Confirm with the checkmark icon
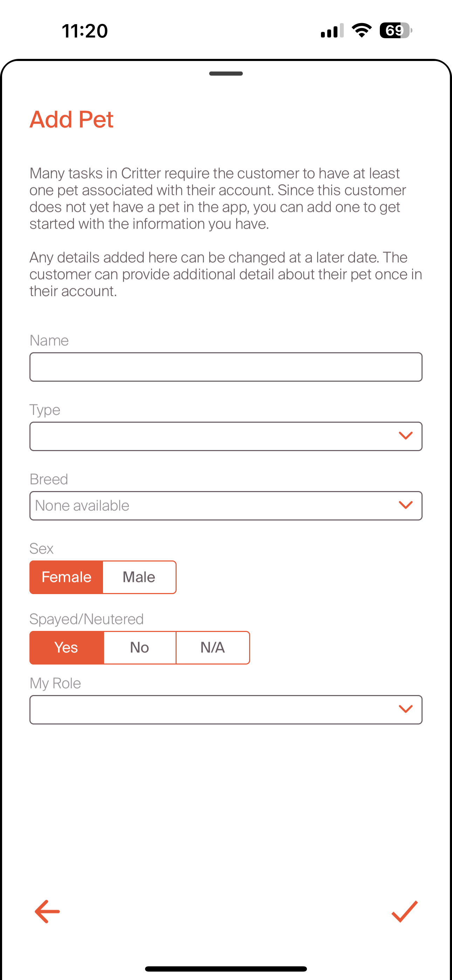 coord(404,911)
